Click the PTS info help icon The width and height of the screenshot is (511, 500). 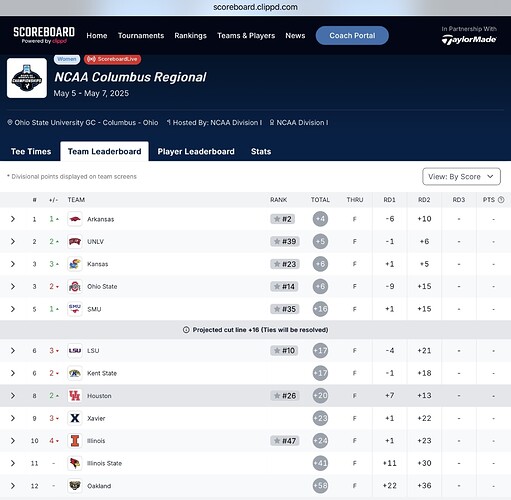pyautogui.click(x=501, y=200)
